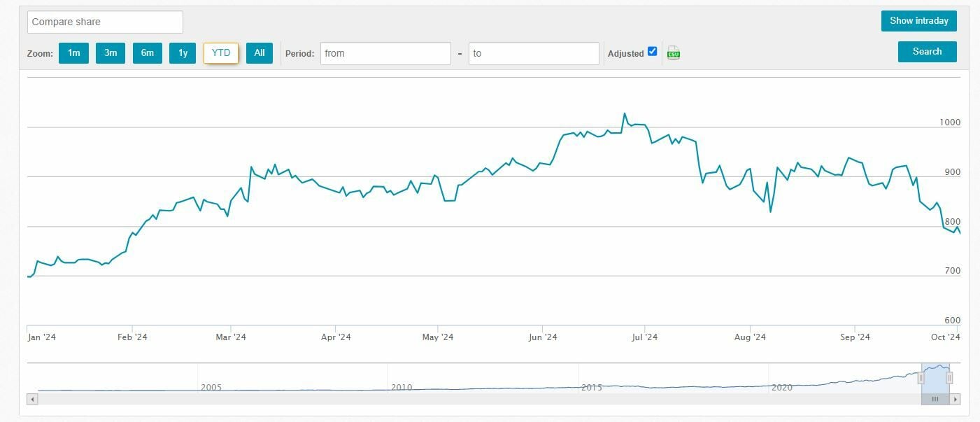Grab the left handle of range selector
Screen dimensions: 980x422
pos(921,378)
